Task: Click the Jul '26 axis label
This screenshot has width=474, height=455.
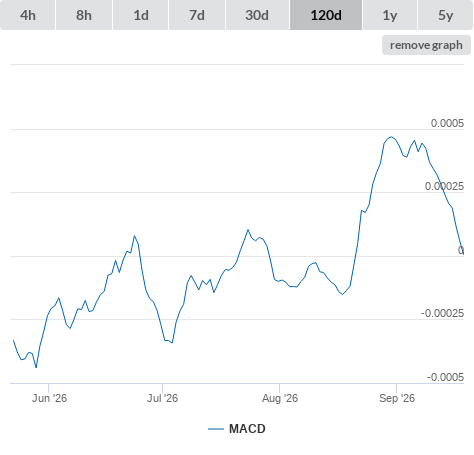Action: [x=162, y=398]
